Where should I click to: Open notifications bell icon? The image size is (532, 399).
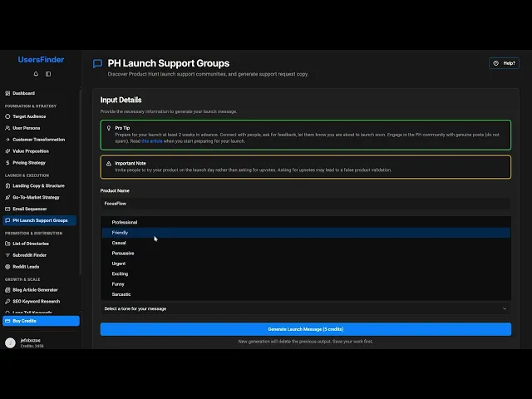pos(36,74)
